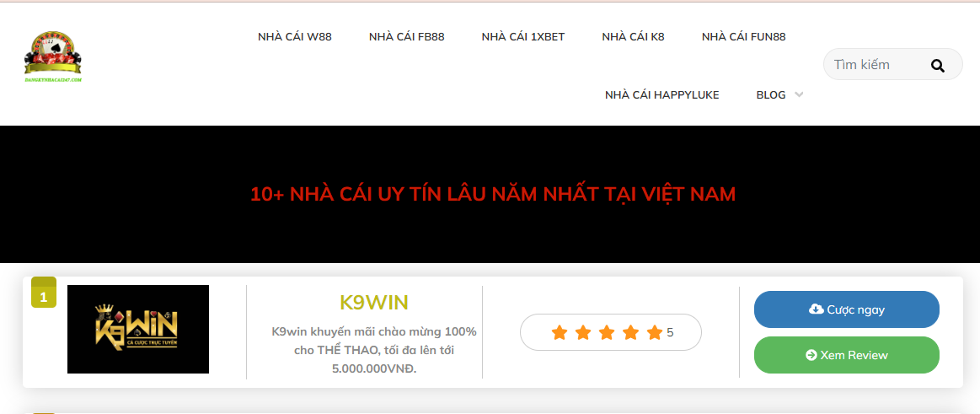Image resolution: width=980 pixels, height=414 pixels.
Task: Click the K9Win logo thumbnail
Action: 138,329
